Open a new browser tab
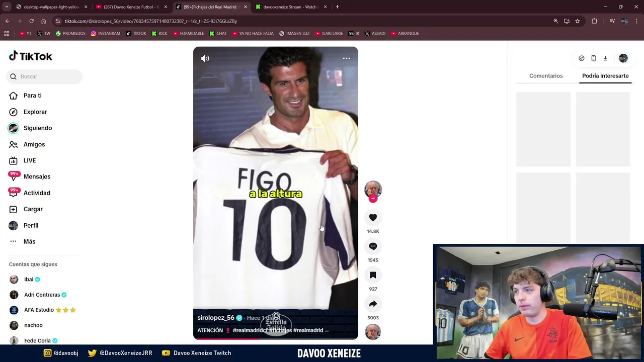The image size is (644, 362). [337, 7]
